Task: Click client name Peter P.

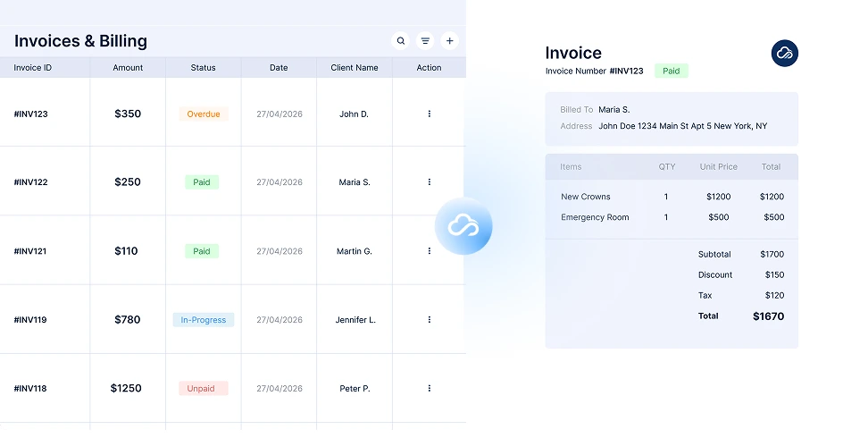Action: coord(355,388)
